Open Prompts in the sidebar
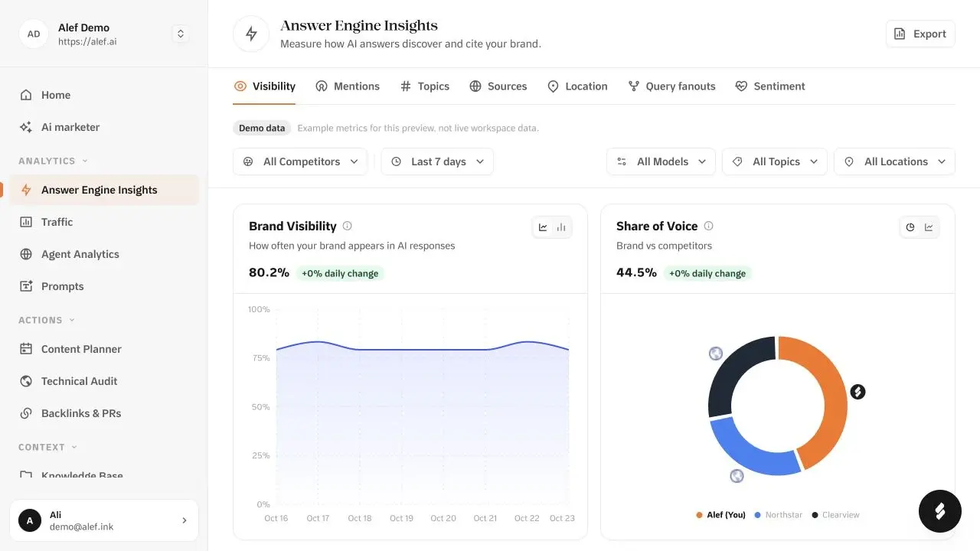The width and height of the screenshot is (980, 551). point(103,286)
